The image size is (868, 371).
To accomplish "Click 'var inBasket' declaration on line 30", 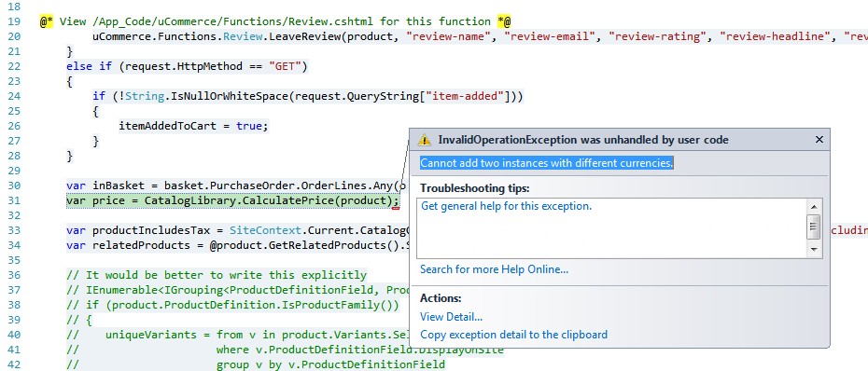I will [x=105, y=185].
